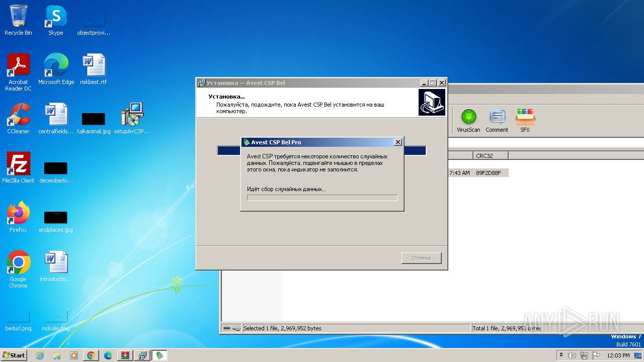The width and height of the screenshot is (644, 362).
Task: Open File Explorer from taskbar
Action: [x=57, y=355]
